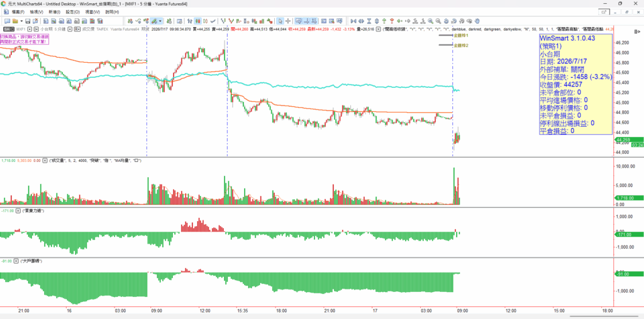Click the Save floppy disk icon

click(28, 21)
